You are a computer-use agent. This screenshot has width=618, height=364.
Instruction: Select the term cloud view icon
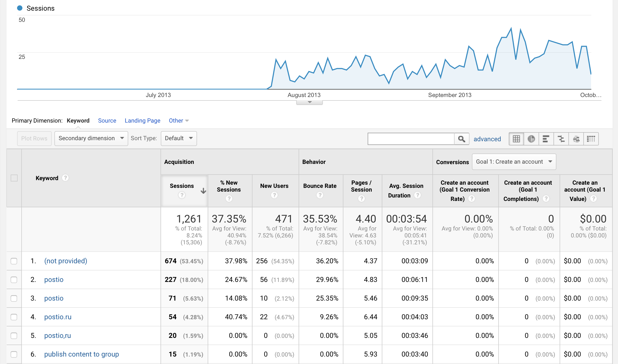(x=576, y=139)
